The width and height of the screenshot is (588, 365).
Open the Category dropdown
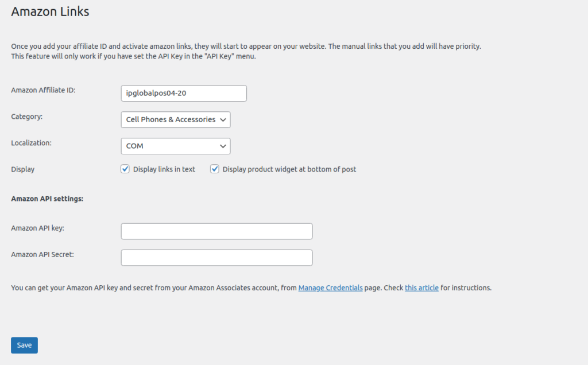point(175,120)
